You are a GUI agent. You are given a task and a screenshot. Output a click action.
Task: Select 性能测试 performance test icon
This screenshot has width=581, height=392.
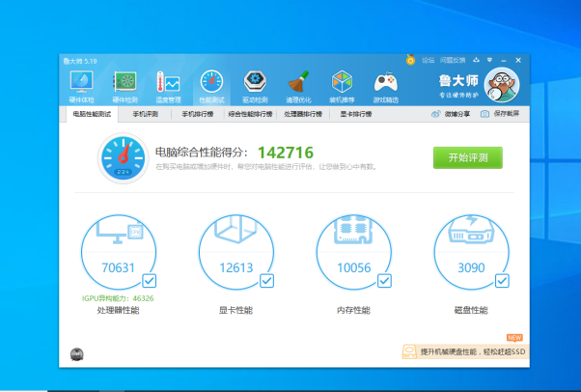coord(211,84)
